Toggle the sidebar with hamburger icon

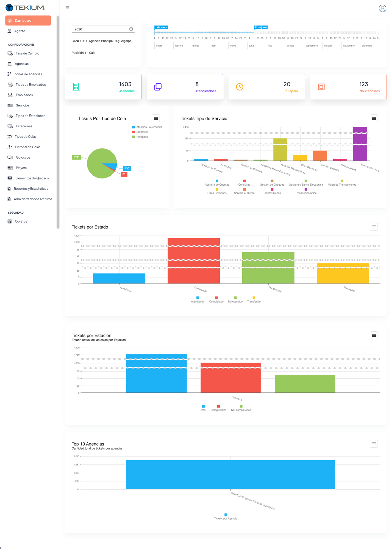pos(67,8)
